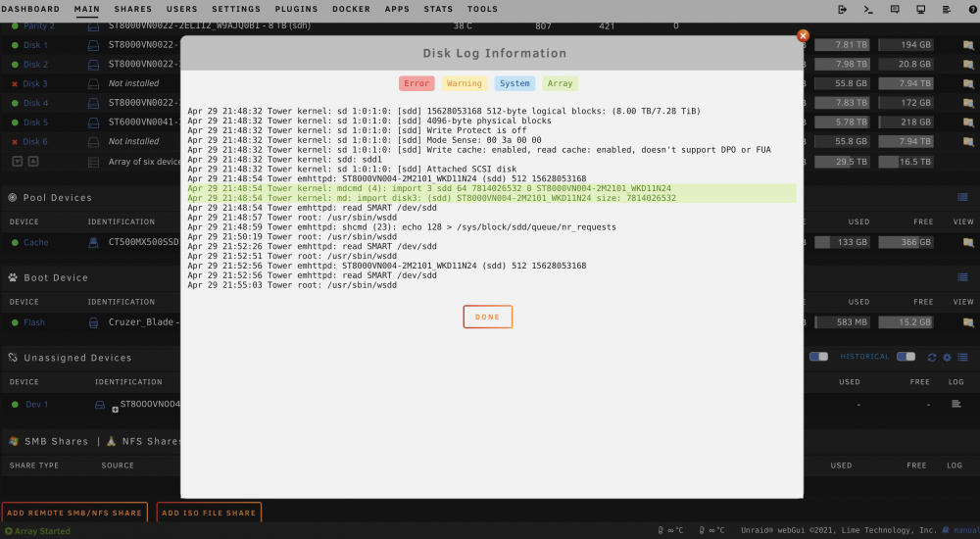The height and width of the screenshot is (539, 980).
Task: Open Flash drive log icon
Action: tap(93, 322)
